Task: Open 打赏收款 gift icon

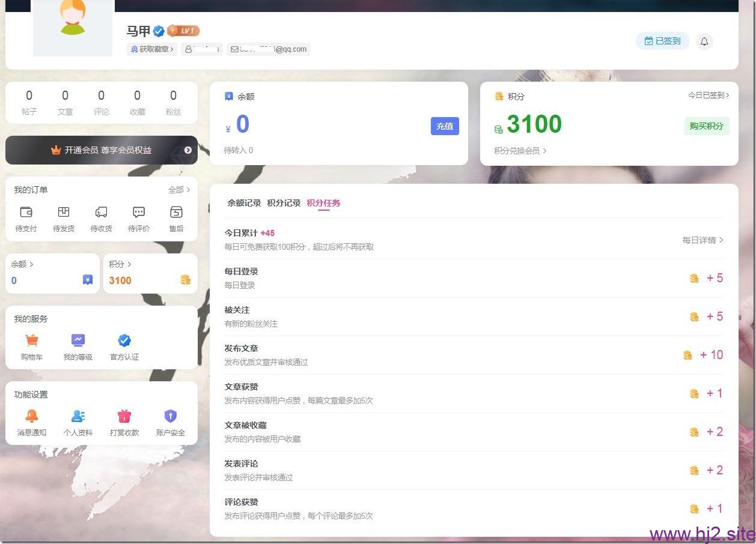Action: [x=124, y=416]
